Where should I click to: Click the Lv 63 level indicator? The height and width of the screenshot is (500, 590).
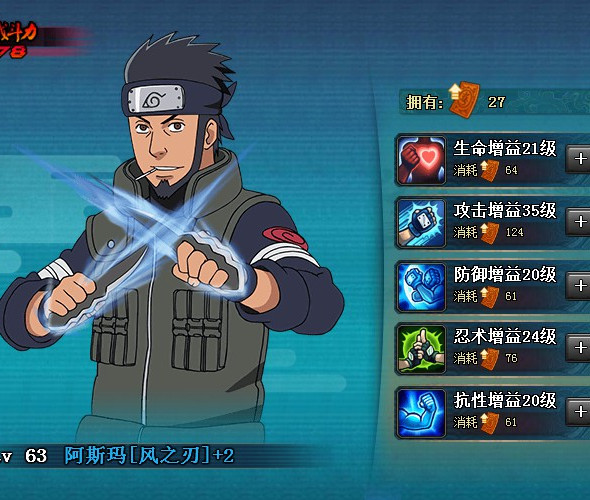[23, 456]
